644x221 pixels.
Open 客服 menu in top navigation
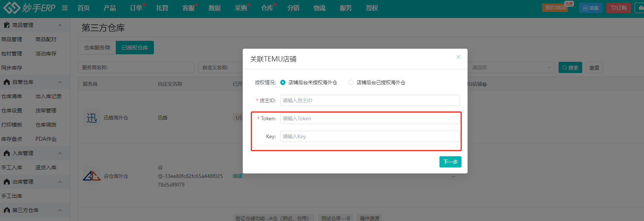click(188, 8)
